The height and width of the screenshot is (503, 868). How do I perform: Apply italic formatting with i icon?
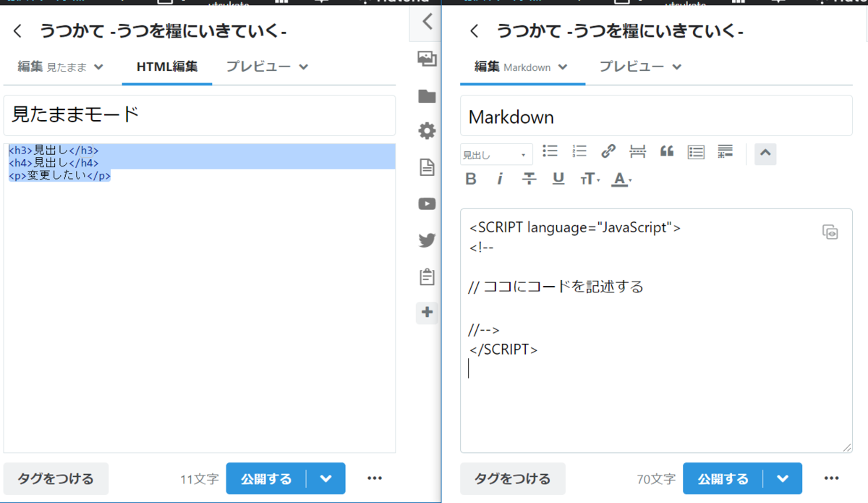point(500,179)
